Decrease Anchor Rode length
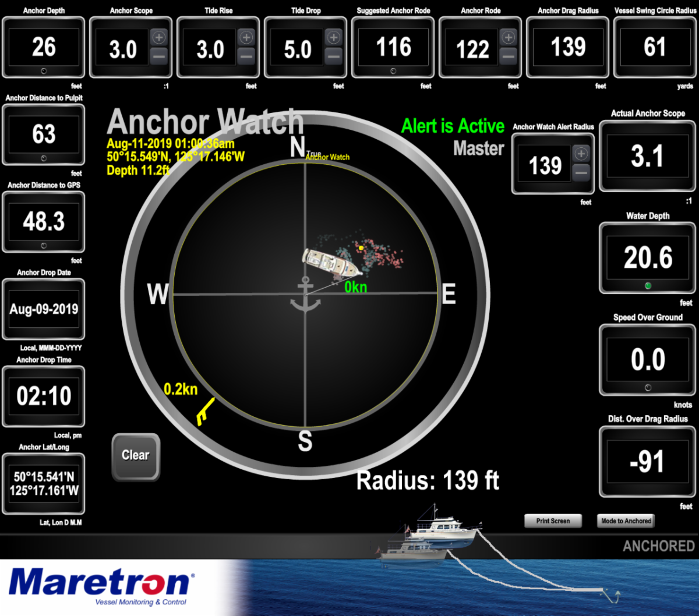 coord(508,56)
